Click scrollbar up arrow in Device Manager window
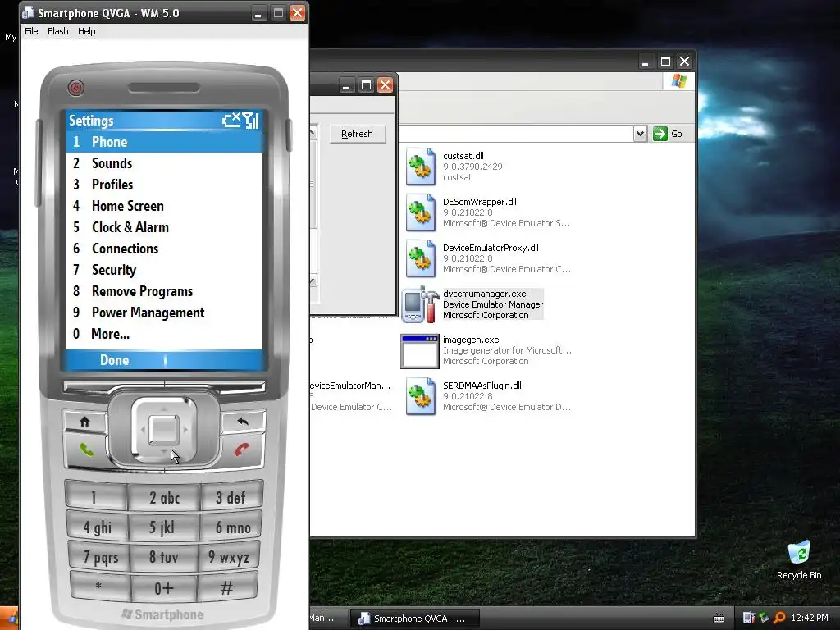 (313, 132)
